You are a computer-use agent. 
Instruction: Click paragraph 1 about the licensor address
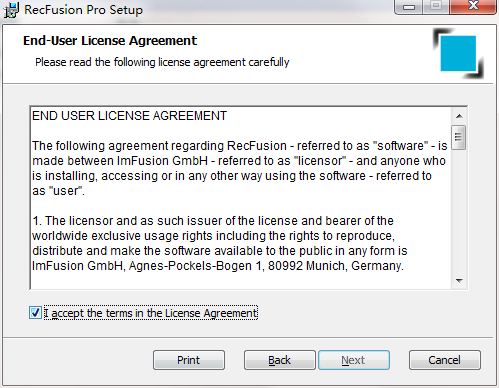(x=219, y=243)
